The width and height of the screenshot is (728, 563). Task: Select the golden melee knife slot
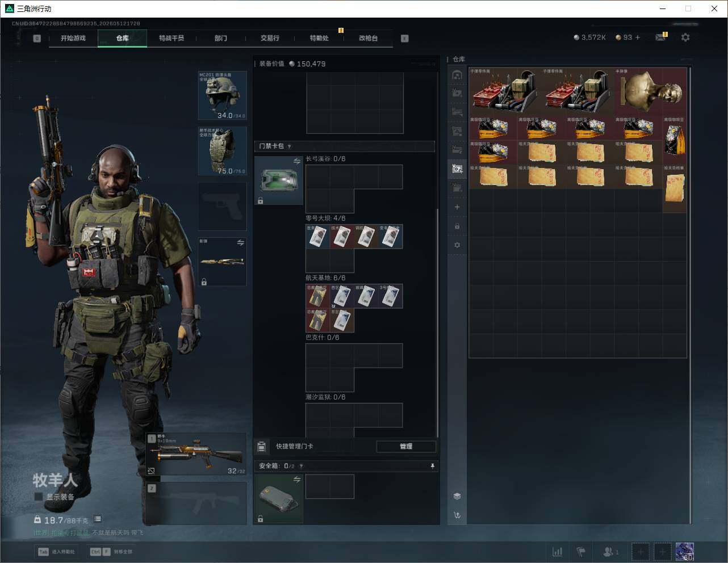(222, 262)
